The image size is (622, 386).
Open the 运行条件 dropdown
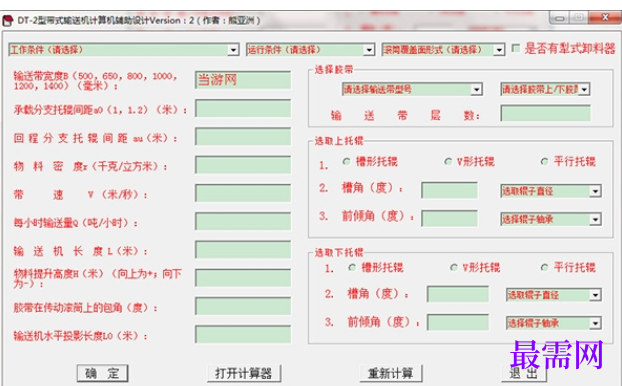[x=310, y=50]
